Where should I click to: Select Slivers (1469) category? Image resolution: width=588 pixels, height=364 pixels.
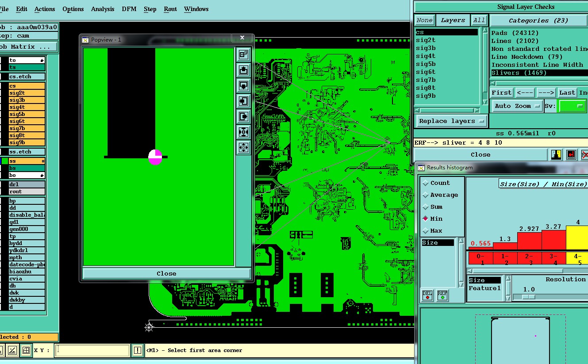tap(539, 73)
